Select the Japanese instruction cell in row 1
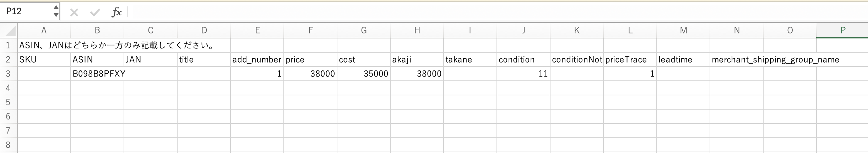The image size is (868, 153). click(x=44, y=45)
